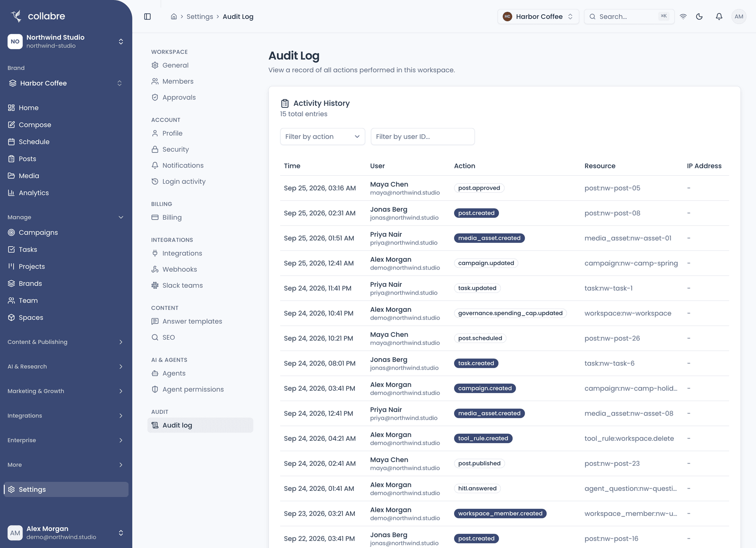Open Spaces in the sidebar
The height and width of the screenshot is (548, 756).
click(x=66, y=317)
